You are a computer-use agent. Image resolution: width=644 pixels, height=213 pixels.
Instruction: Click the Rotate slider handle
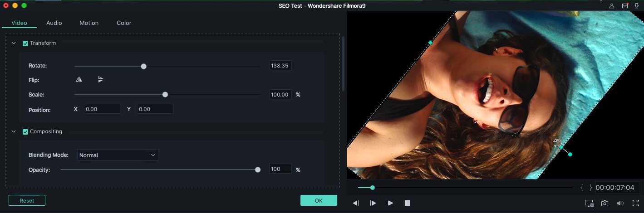[143, 66]
